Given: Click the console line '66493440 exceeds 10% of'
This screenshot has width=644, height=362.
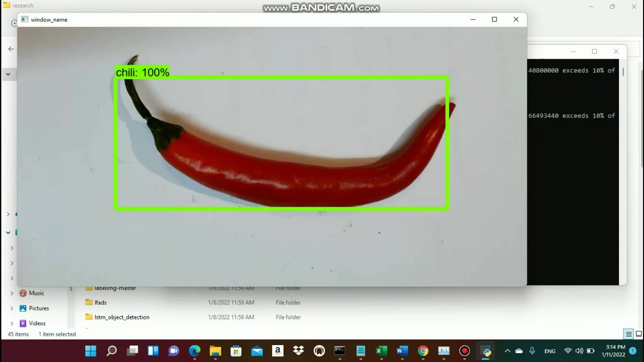Looking at the screenshot, I should [572, 116].
